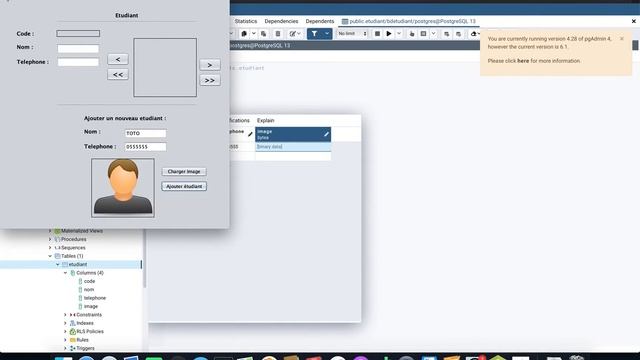Dismiss the pgAdmin version notification
The image size is (640, 360).
click(x=622, y=39)
